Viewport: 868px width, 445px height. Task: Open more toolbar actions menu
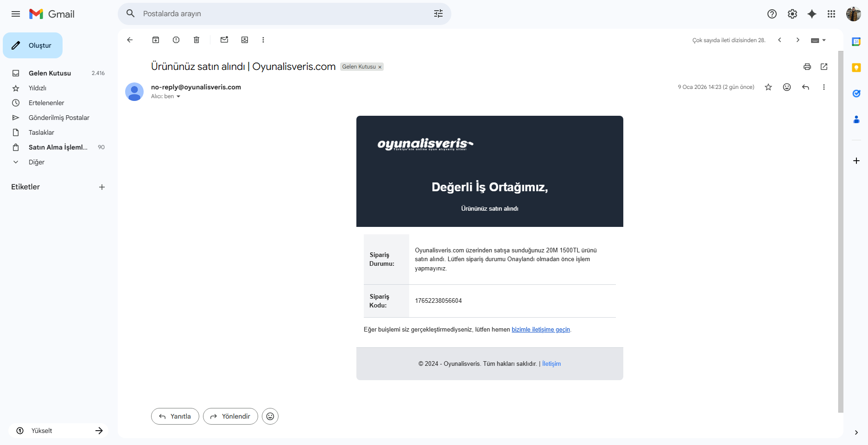(x=263, y=40)
